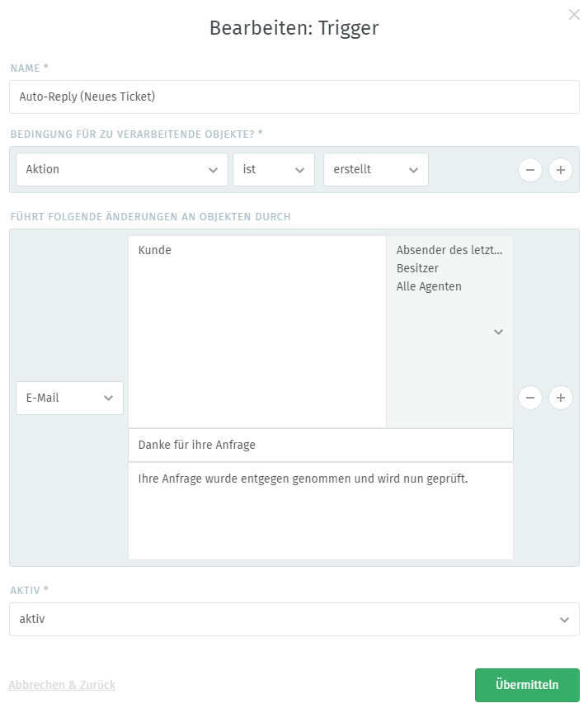
Task: Open the 'erstellt' value dropdown
Action: (x=376, y=169)
